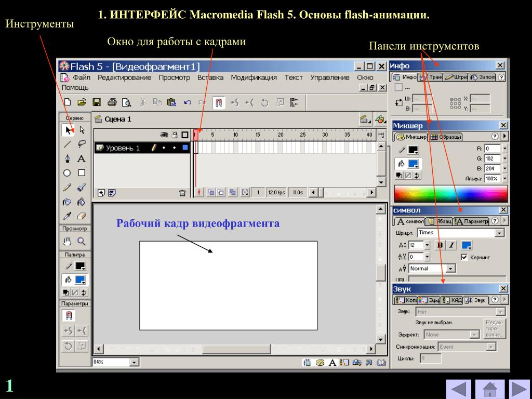The image size is (532, 399).
Task: Go to the slide's home page button
Action: pos(489,389)
